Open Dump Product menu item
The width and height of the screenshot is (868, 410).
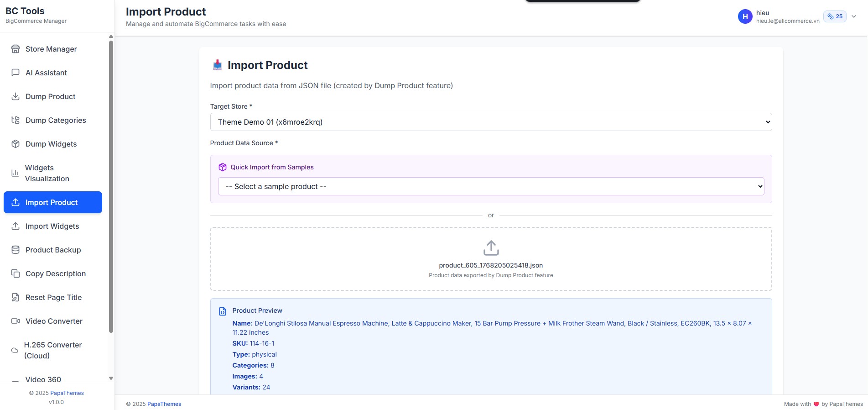point(53,96)
